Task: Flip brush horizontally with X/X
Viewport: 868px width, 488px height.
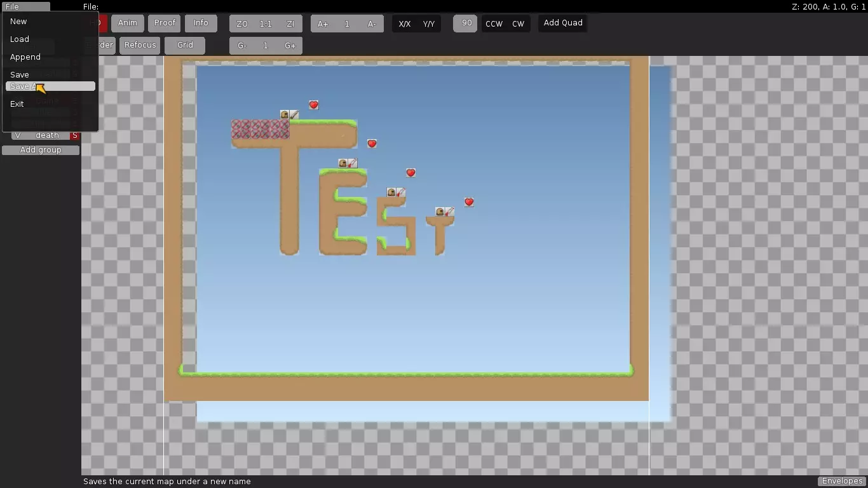Action: 405,24
